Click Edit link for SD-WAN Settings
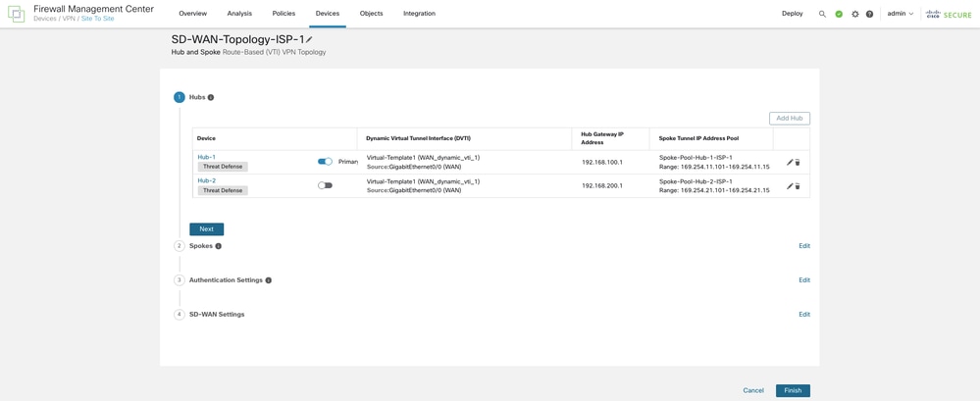Viewport: 980px width, 401px height. click(x=804, y=314)
